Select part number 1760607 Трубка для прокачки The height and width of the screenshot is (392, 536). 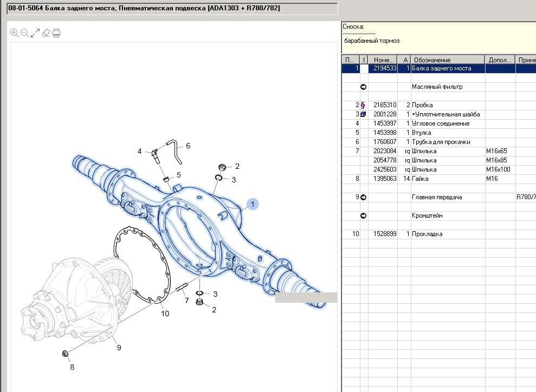385,142
